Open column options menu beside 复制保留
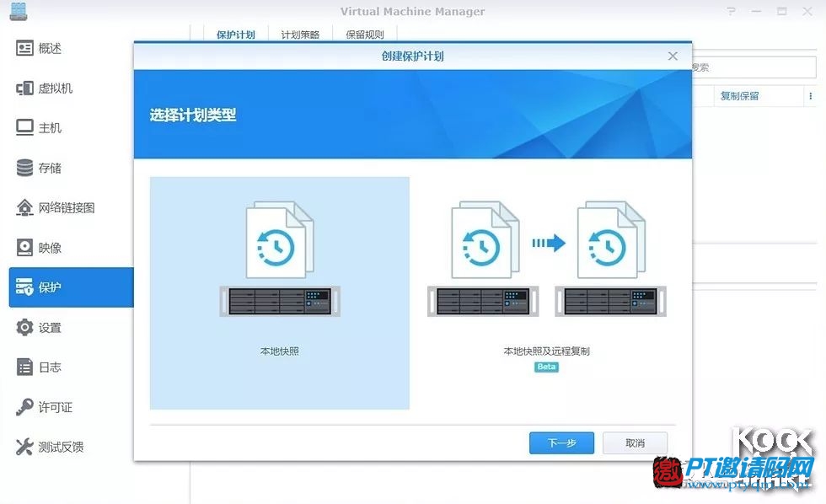The width and height of the screenshot is (826, 504). pos(811,96)
